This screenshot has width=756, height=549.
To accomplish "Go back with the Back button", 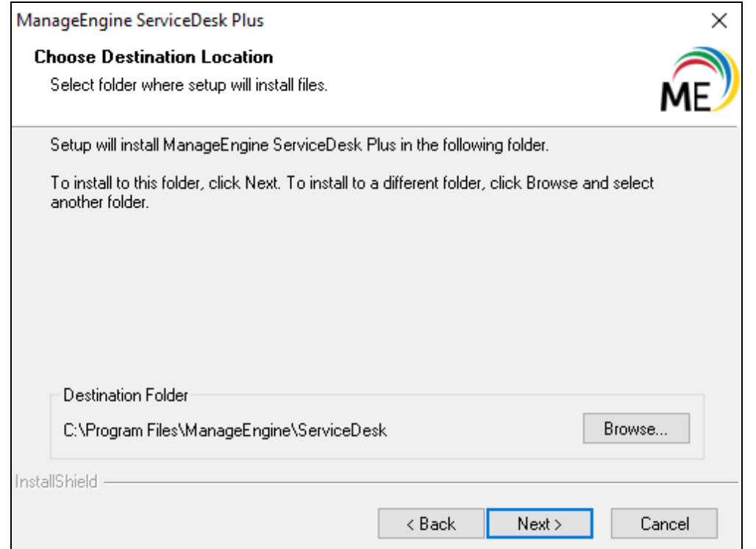I will pyautogui.click(x=431, y=524).
